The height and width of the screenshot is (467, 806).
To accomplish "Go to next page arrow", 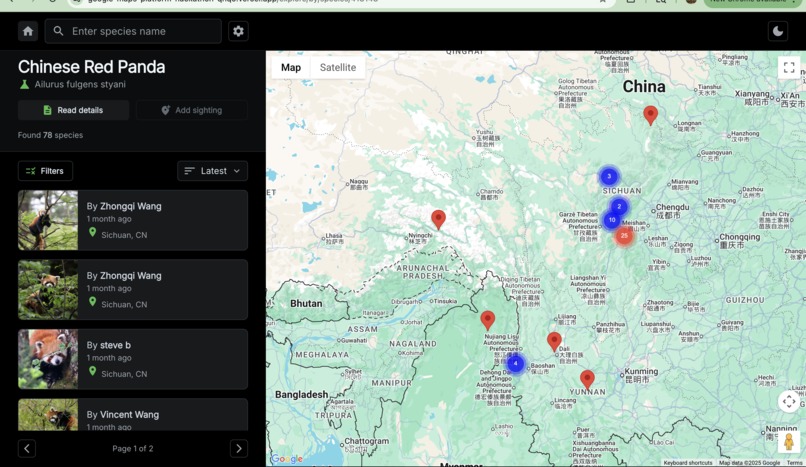I will 239,449.
